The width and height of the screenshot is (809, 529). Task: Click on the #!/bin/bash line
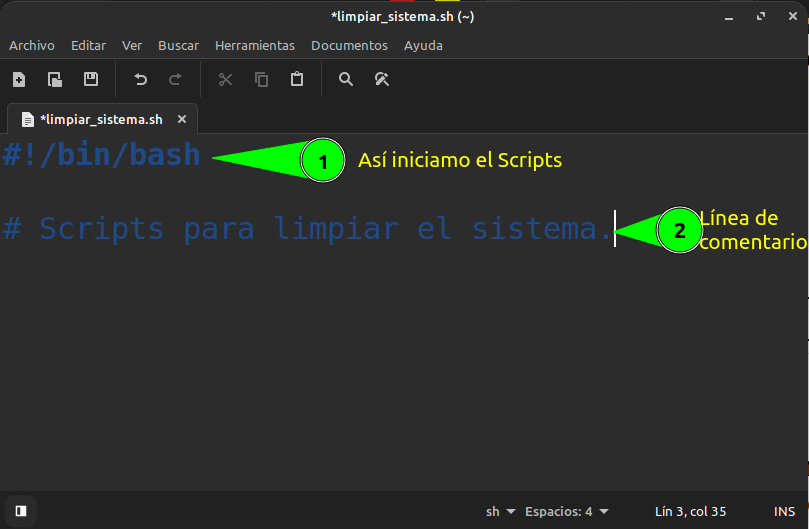tap(102, 154)
